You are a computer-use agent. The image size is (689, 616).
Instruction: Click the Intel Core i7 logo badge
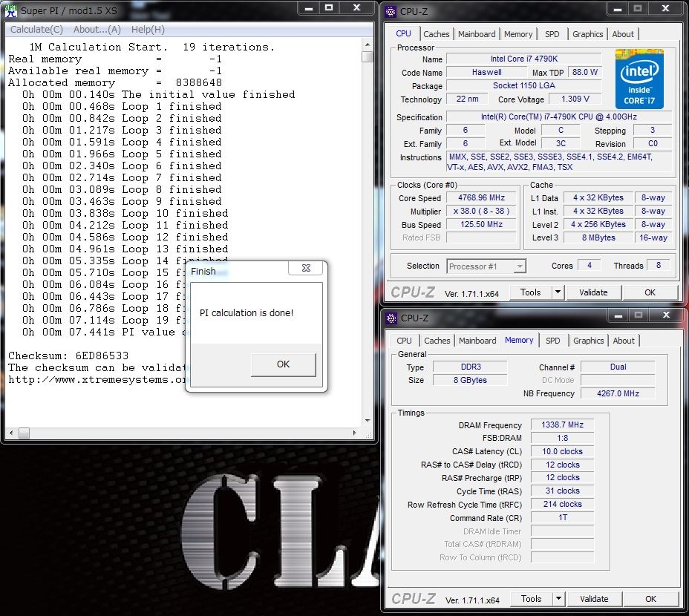point(639,79)
